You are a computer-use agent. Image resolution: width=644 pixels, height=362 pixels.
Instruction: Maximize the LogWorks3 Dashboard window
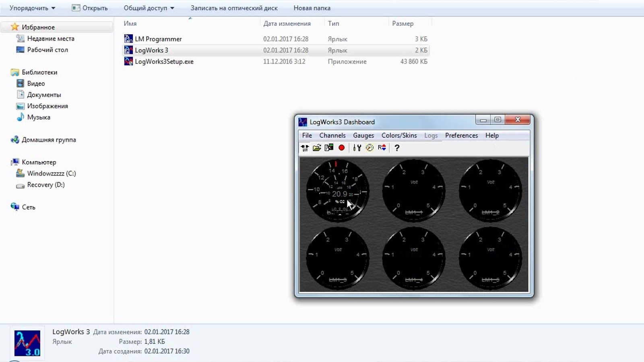pos(497,120)
